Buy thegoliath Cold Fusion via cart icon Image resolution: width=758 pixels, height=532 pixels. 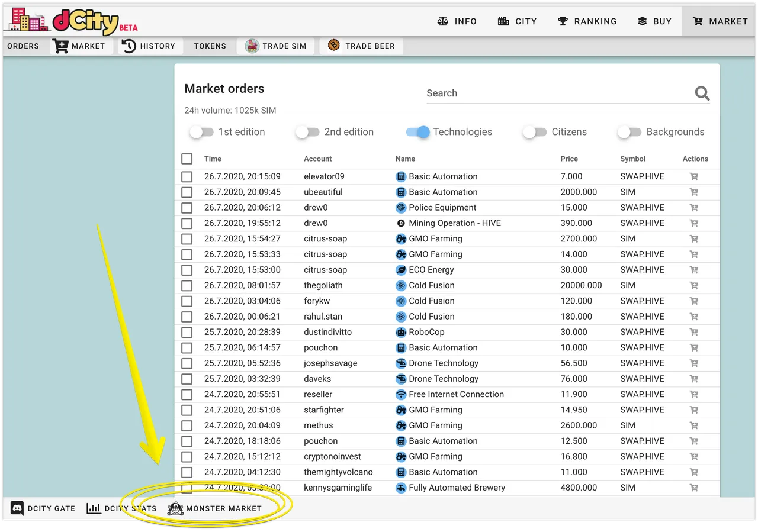[x=694, y=285]
